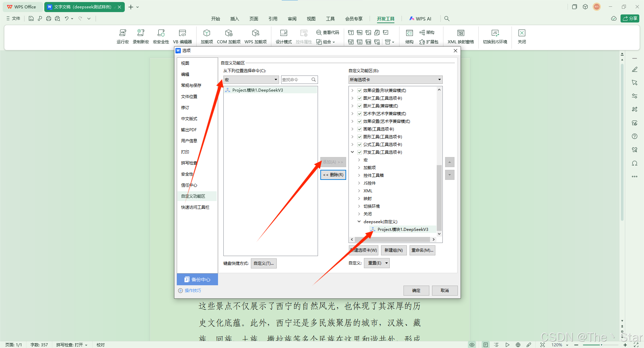Image resolution: width=644 pixels, height=348 pixels.
Task: Click the Schema (架构) icon
Action: click(427, 33)
